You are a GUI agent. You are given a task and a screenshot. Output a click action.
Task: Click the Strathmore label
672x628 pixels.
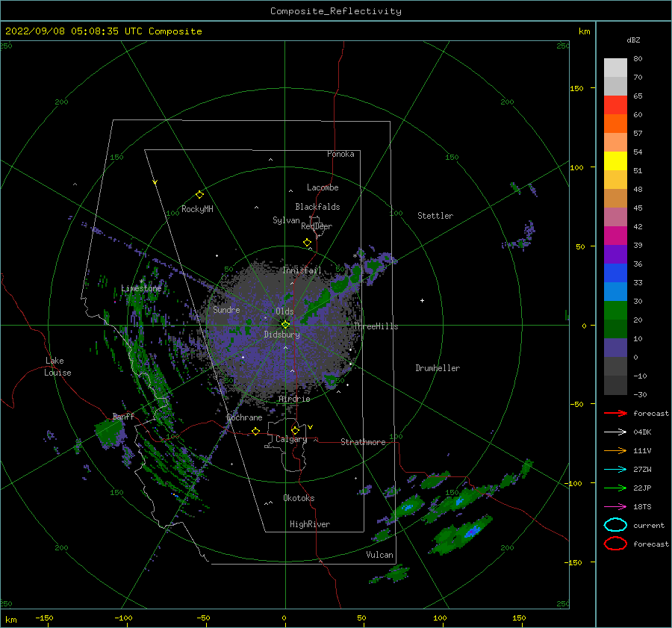click(363, 442)
